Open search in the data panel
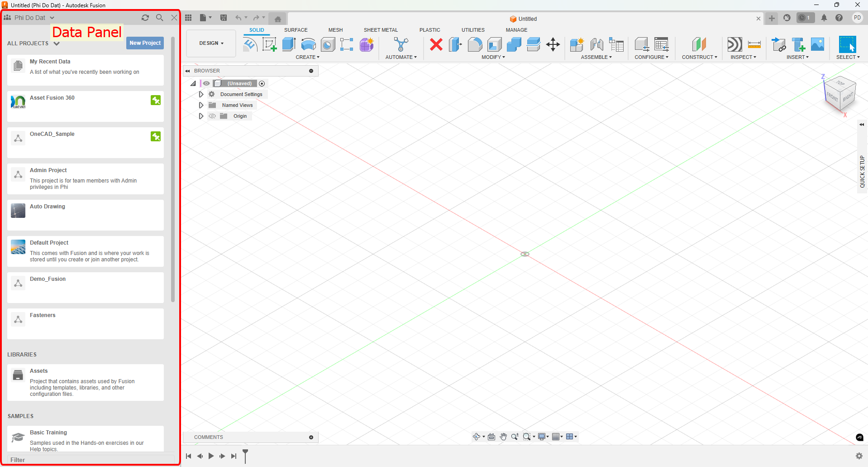868x467 pixels. tap(160, 18)
